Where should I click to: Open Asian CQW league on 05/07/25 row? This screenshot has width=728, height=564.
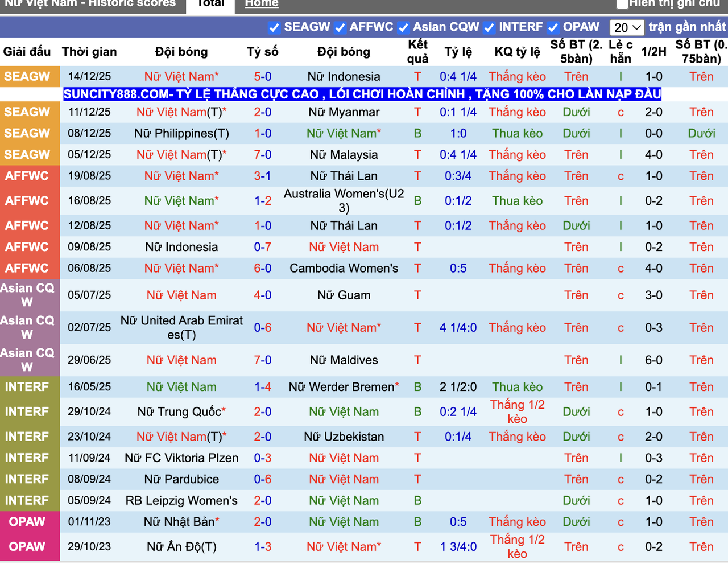click(x=27, y=295)
